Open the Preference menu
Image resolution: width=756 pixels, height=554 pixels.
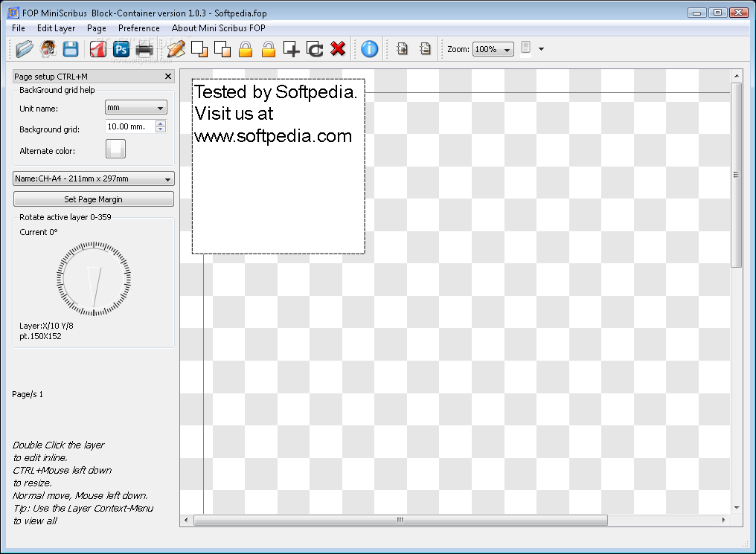pyautogui.click(x=139, y=28)
